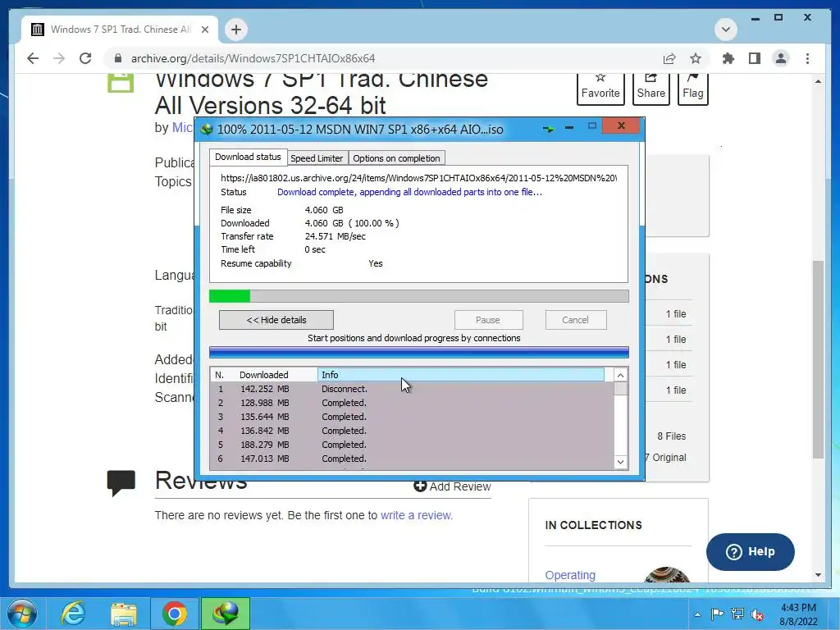
Task: Open the Chrome profile avatar
Action: pos(781,58)
